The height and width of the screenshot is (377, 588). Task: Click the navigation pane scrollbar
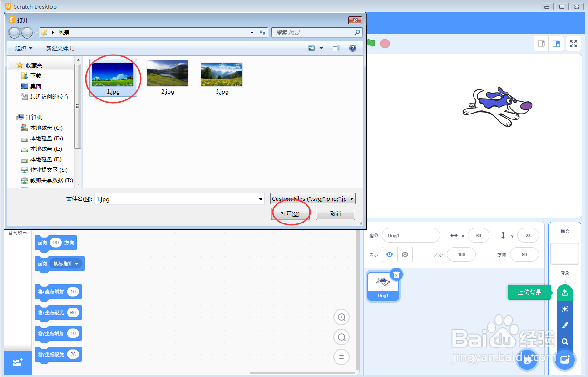coord(78,106)
